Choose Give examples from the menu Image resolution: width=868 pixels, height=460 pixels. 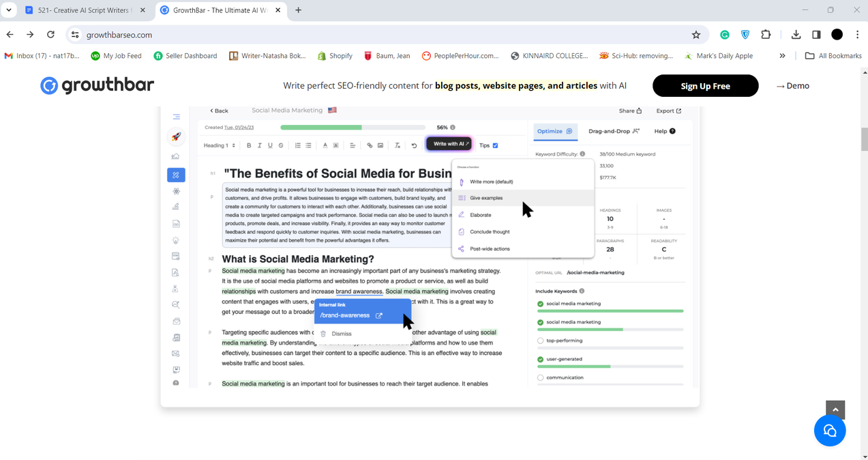522,198
